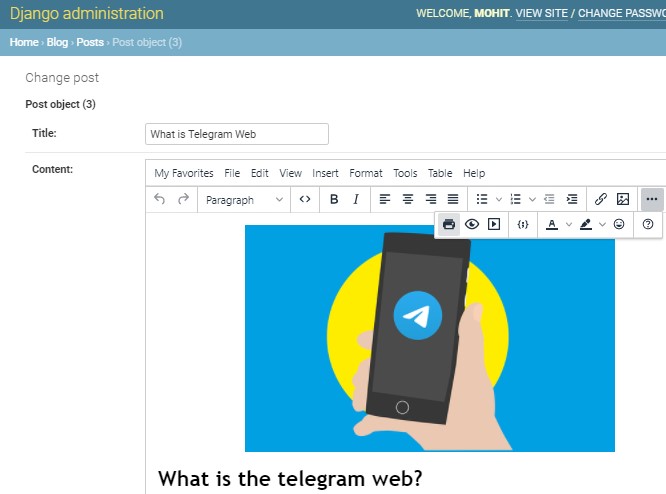Go to Blog breadcrumb
This screenshot has width=666, height=494.
pyautogui.click(x=57, y=42)
